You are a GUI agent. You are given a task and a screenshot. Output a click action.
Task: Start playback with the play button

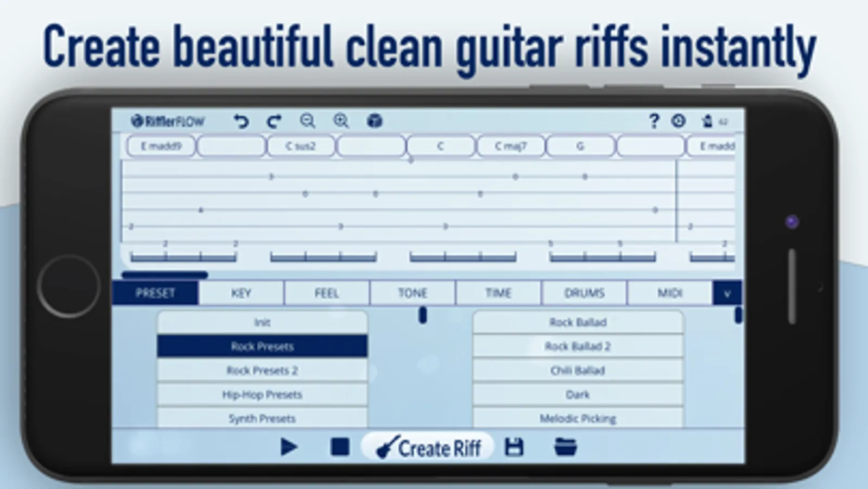click(289, 447)
